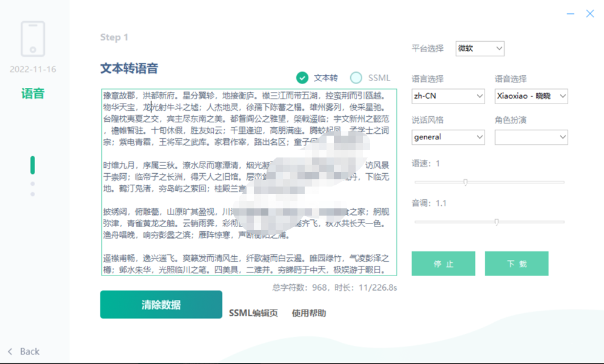Select the 文本转 radio option
Image resolution: width=604 pixels, height=364 pixels.
(x=302, y=78)
